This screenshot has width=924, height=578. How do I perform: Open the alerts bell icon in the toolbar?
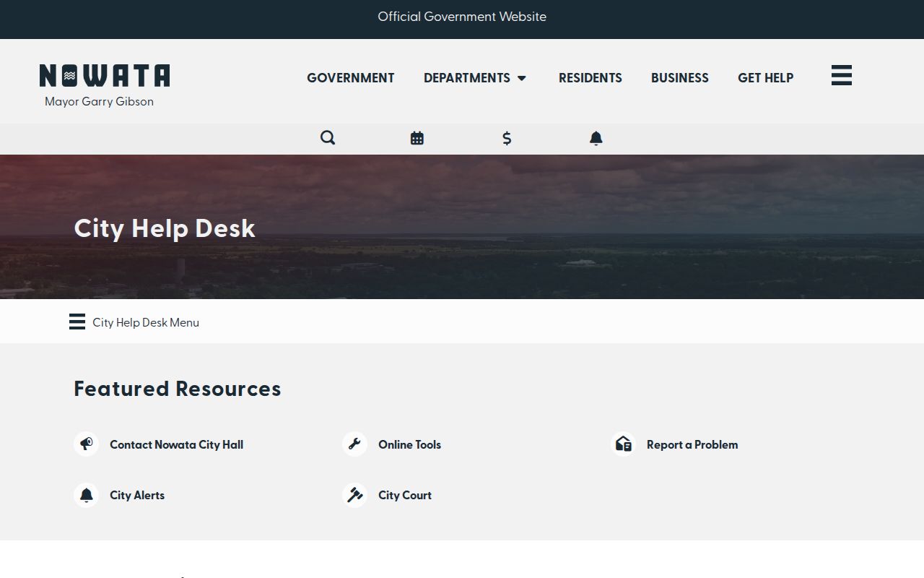click(596, 138)
